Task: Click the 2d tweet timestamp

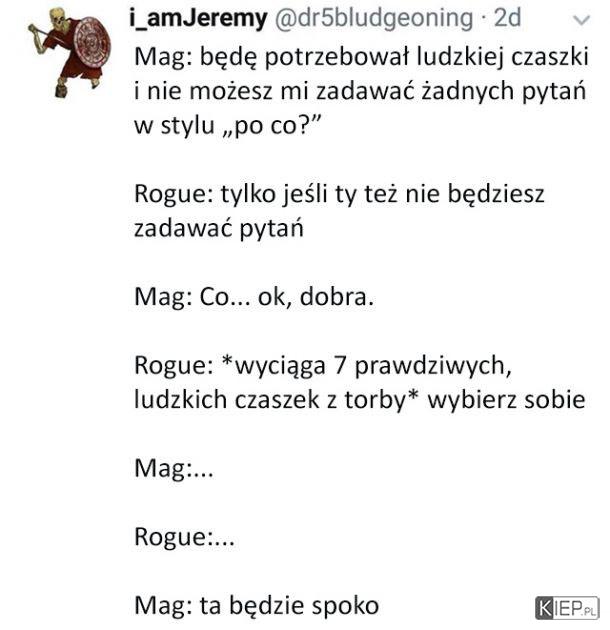Action: pos(507,18)
